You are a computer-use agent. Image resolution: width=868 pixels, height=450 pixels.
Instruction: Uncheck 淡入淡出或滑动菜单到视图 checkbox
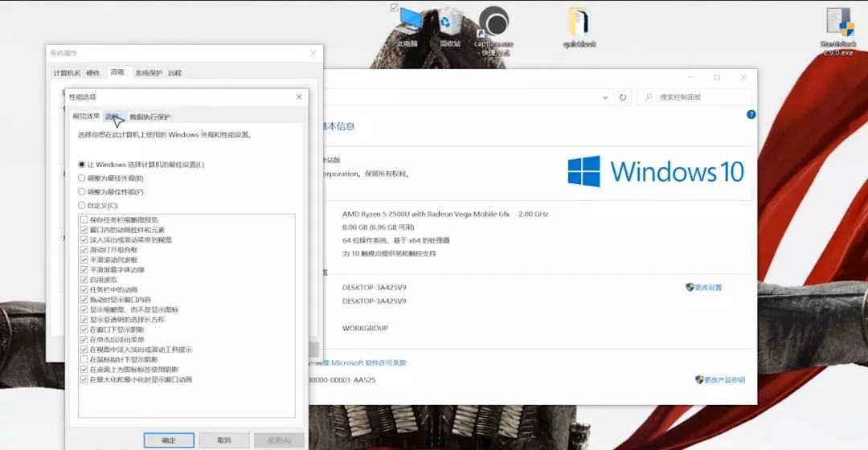84,239
